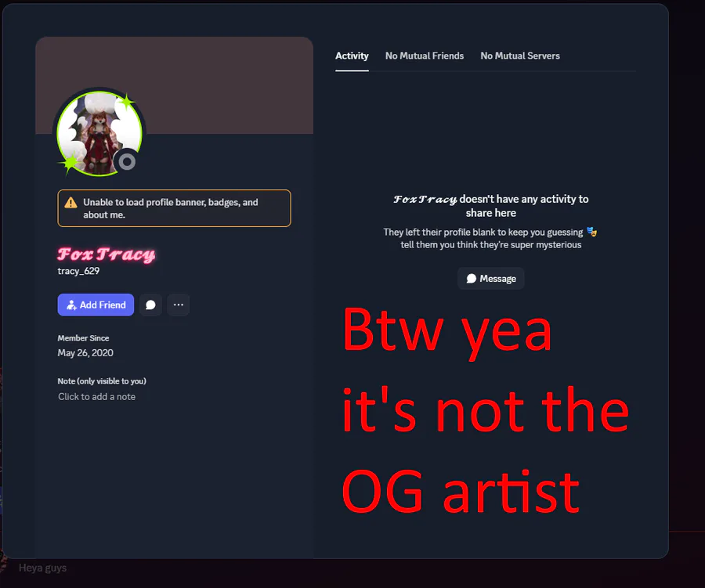Click the Add Friend person icon

71,305
